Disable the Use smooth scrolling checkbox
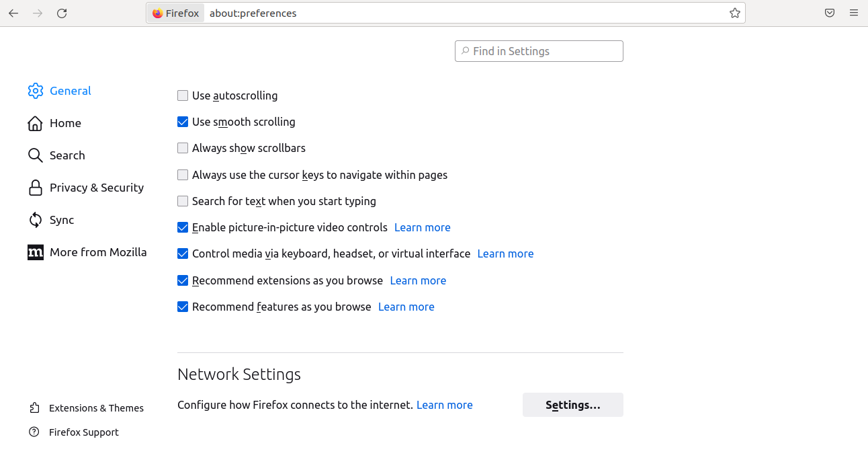Screen dimensions: 868x468 click(183, 122)
